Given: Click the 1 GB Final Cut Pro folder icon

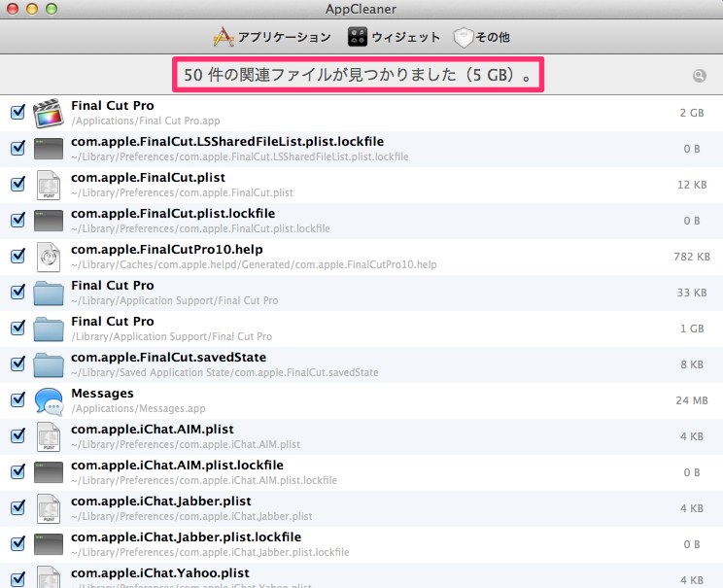Looking at the screenshot, I should pyautogui.click(x=49, y=329).
